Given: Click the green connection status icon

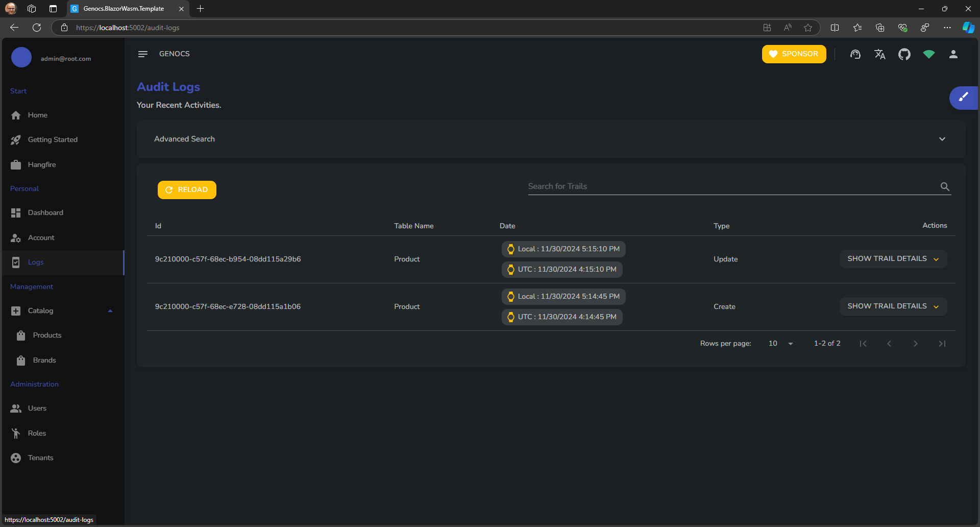Looking at the screenshot, I should pos(928,54).
